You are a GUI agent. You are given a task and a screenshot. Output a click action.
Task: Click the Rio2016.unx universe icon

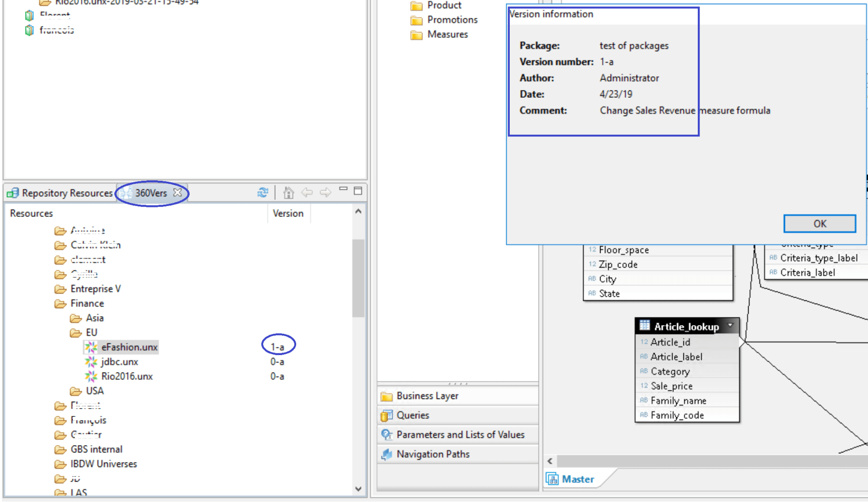click(x=91, y=376)
